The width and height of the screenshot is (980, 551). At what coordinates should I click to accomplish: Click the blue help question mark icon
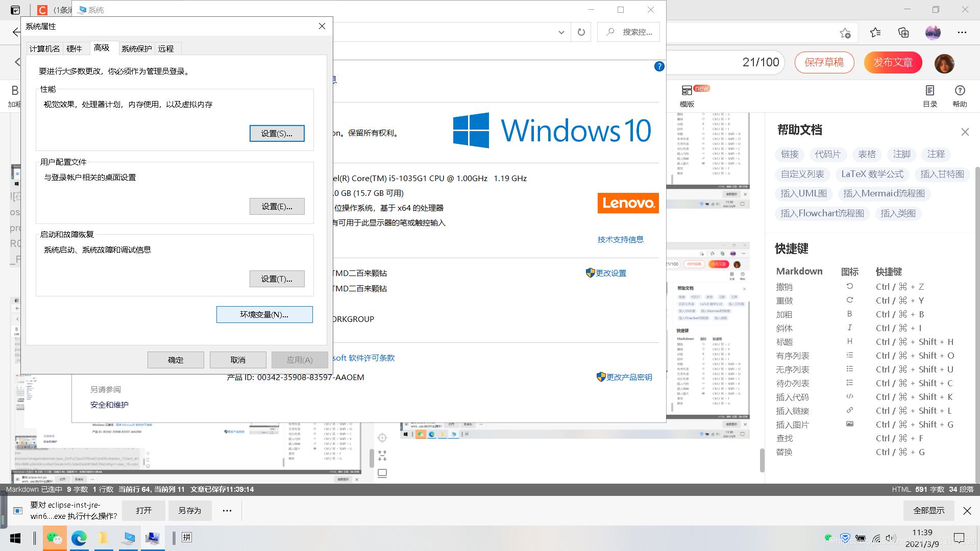659,66
